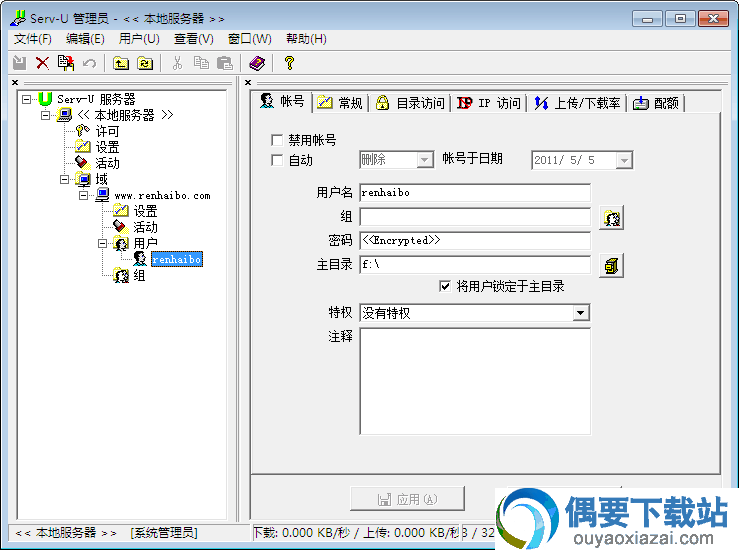Select 设置 under www.renhaibo.com domain
This screenshot has height=550, width=739.
(145, 211)
